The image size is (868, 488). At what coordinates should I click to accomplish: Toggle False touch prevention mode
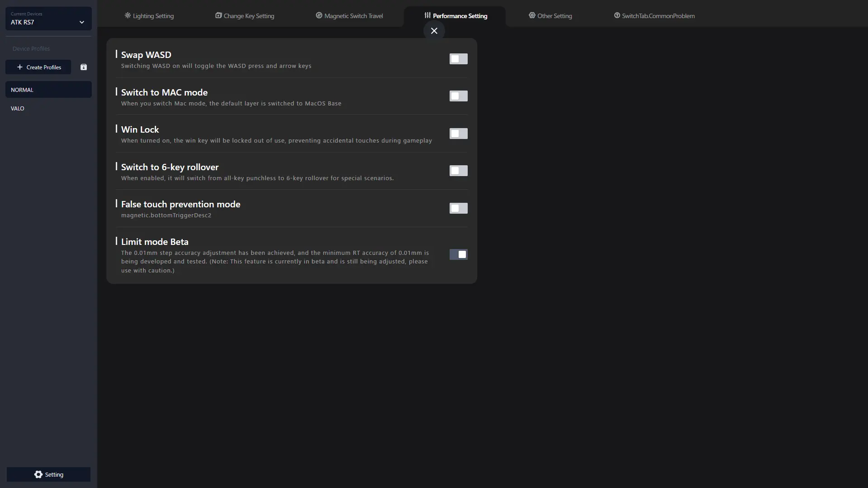click(x=458, y=208)
